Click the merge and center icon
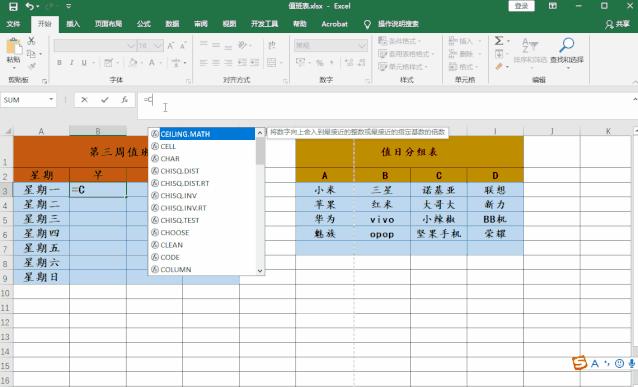Screen dimensions: 638x387 pyautogui.click(x=271, y=63)
